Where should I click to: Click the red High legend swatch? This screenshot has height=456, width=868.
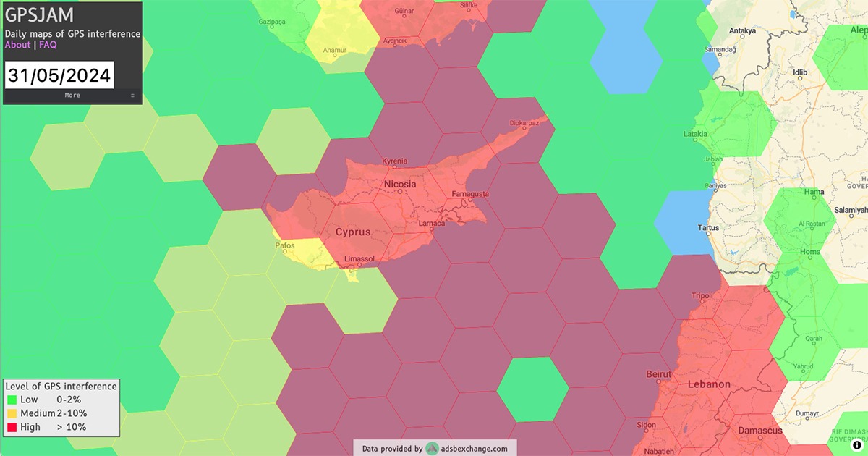(x=12, y=427)
